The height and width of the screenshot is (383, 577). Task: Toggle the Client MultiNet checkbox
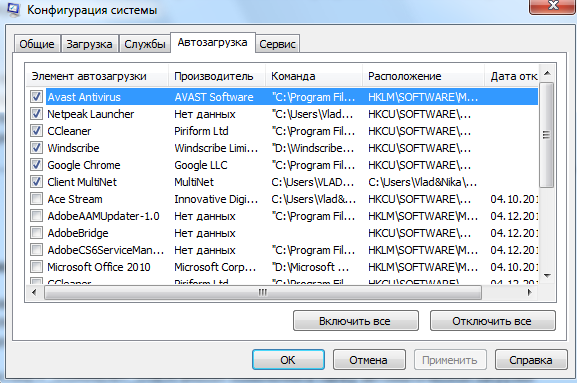tap(36, 182)
